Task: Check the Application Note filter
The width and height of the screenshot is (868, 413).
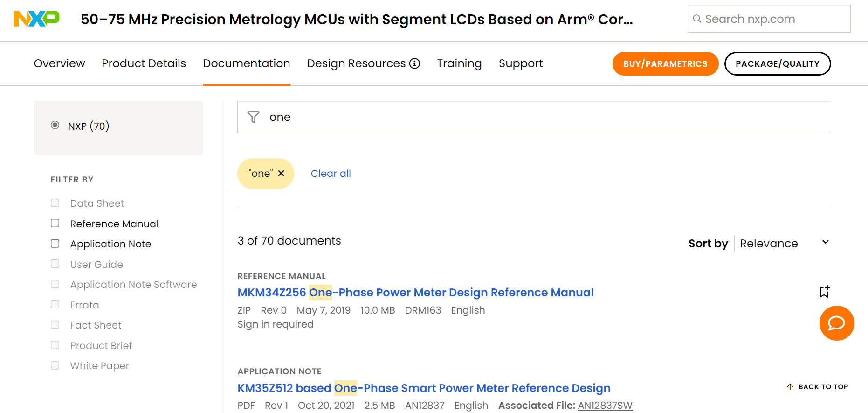Action: pyautogui.click(x=55, y=243)
